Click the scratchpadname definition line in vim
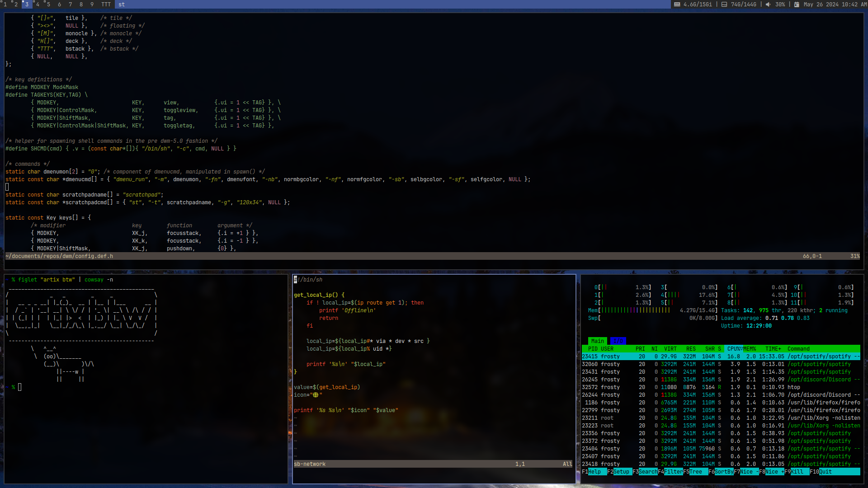Screen dimensions: 868x488 85,195
